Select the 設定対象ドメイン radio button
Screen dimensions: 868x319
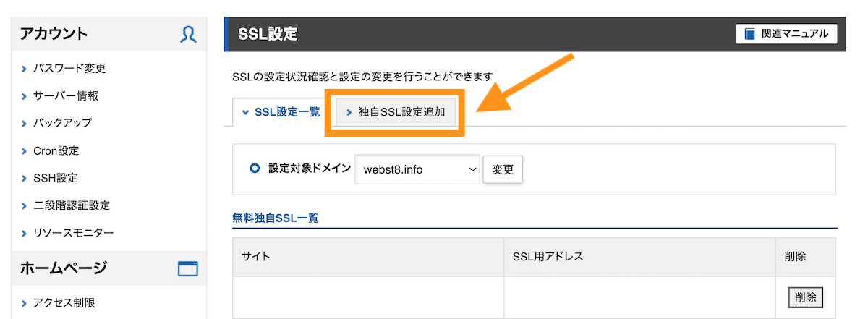click(255, 169)
